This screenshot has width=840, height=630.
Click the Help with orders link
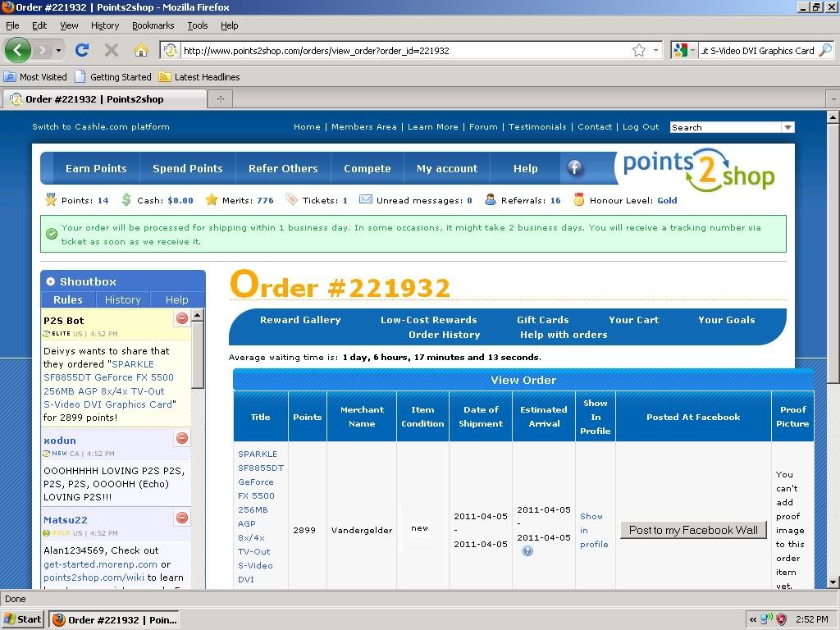564,335
